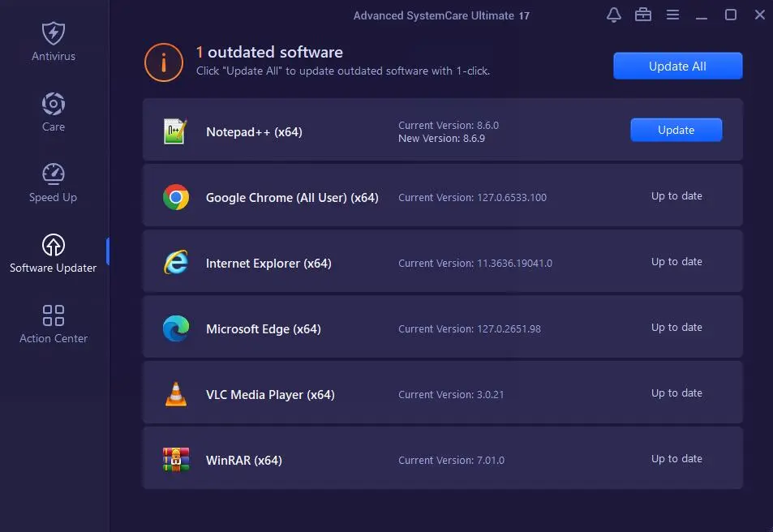
Task: Open the hamburger options menu
Action: pos(672,15)
